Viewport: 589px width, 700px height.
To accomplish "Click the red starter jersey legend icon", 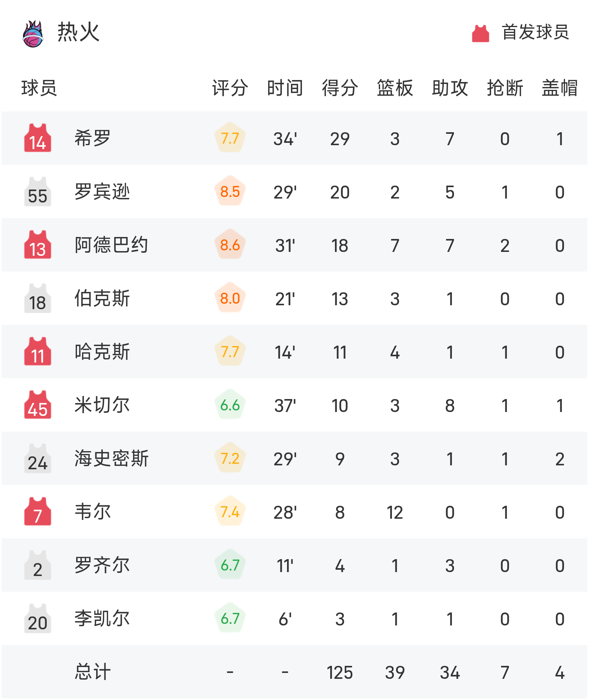I will click(x=480, y=33).
